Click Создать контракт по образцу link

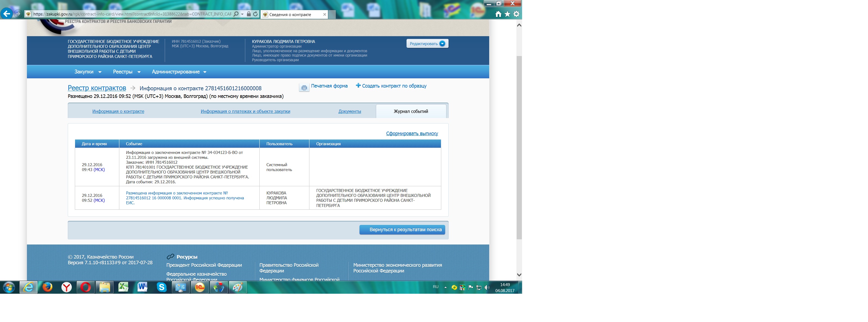(x=394, y=86)
